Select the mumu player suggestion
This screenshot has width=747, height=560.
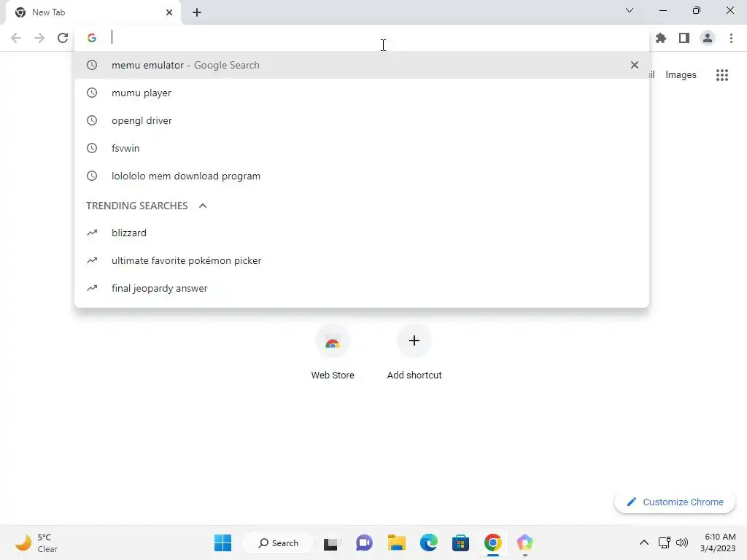[362, 93]
